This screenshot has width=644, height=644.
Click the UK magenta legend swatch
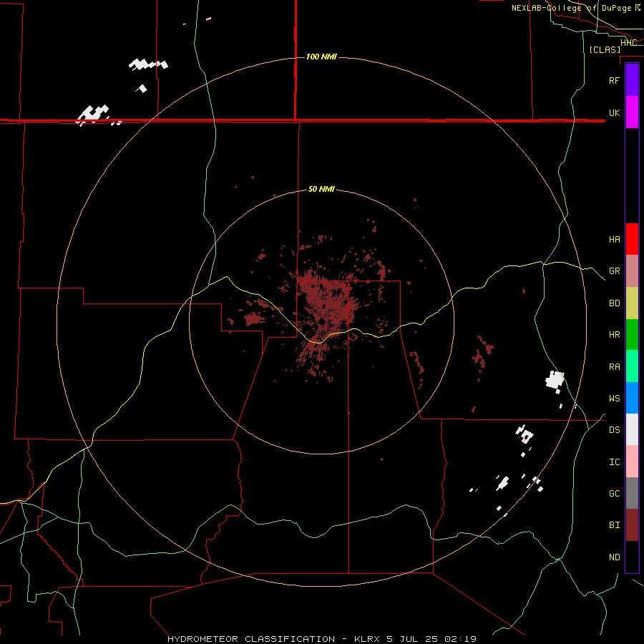(632, 112)
